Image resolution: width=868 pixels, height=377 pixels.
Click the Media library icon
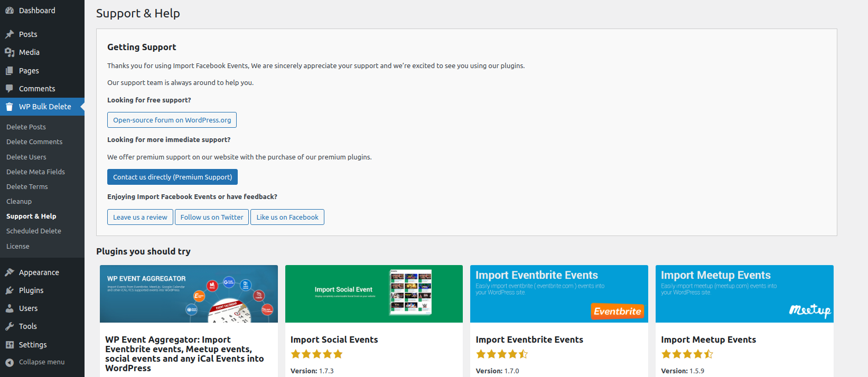pyautogui.click(x=10, y=52)
